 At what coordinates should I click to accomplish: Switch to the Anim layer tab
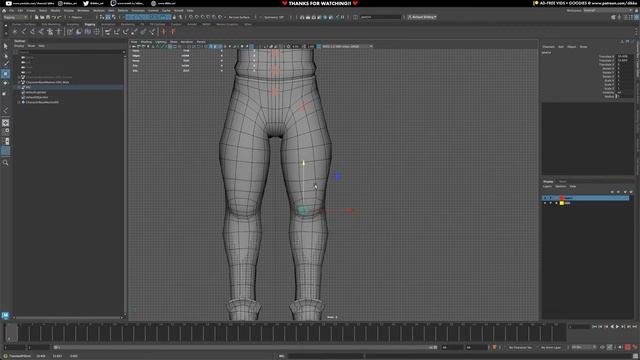tap(562, 181)
